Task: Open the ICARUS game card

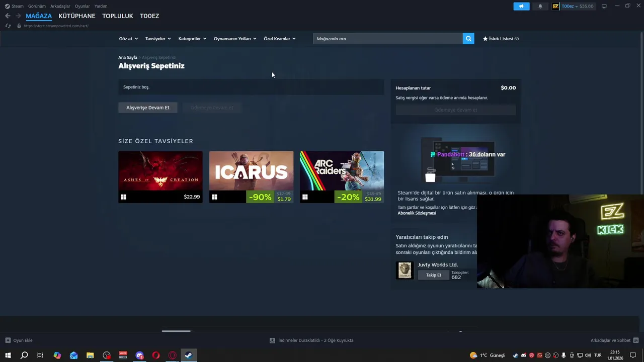Action: (251, 177)
